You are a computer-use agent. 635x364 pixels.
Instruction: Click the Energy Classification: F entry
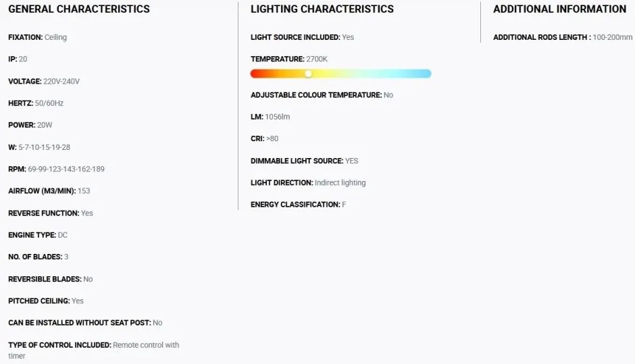pos(298,205)
